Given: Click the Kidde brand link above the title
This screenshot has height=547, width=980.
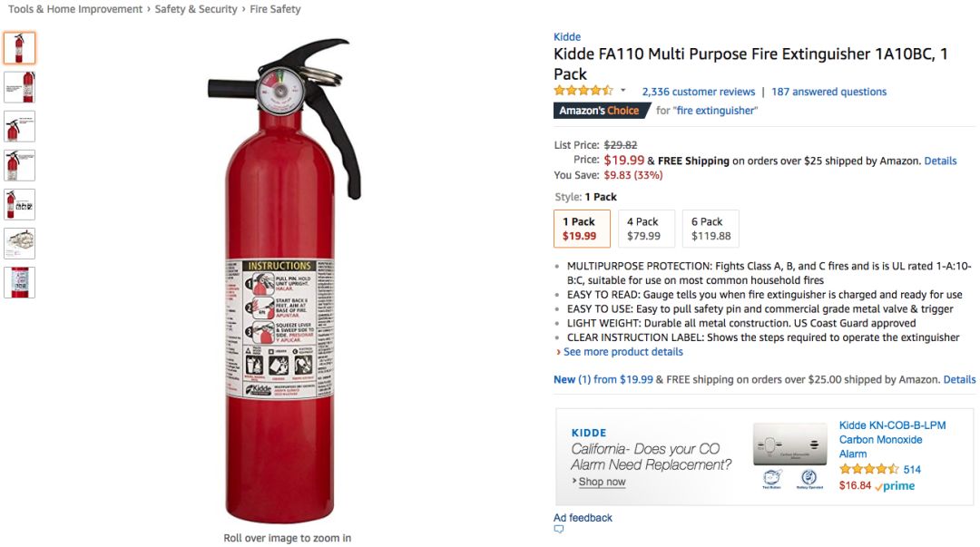Looking at the screenshot, I should 567,37.
